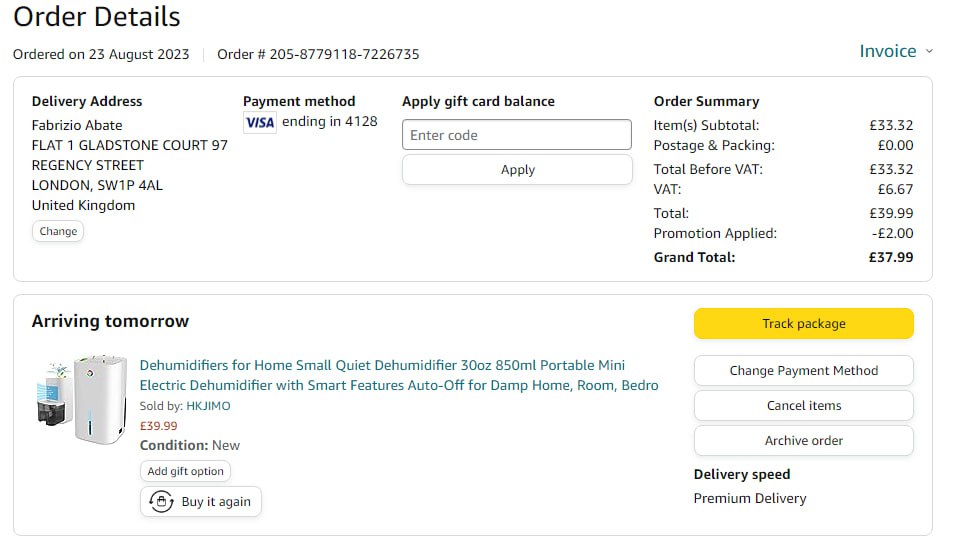Track the package
This screenshot has height=556, width=954.
coord(803,323)
